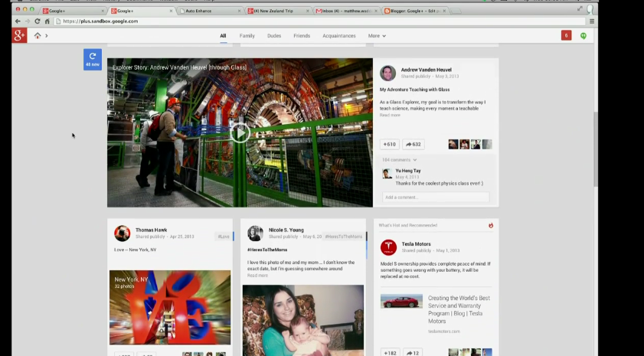Open the Tesla Motors logo avatar
This screenshot has width=644, height=356.
[x=388, y=247]
